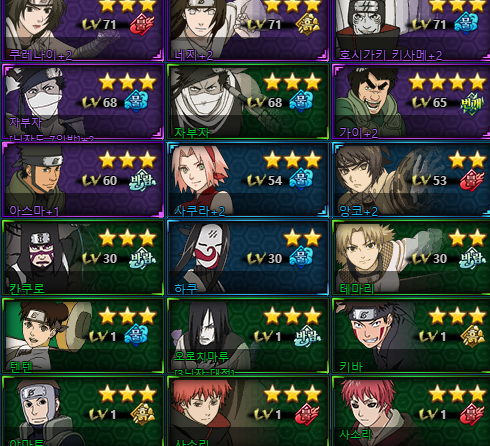Viewport: 490px width, 446px height.
Task: Click the three stars on Kankuro card
Action: point(128,238)
